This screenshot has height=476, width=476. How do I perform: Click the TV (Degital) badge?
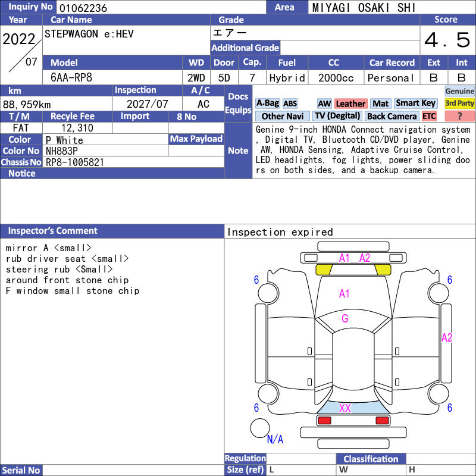tap(337, 116)
